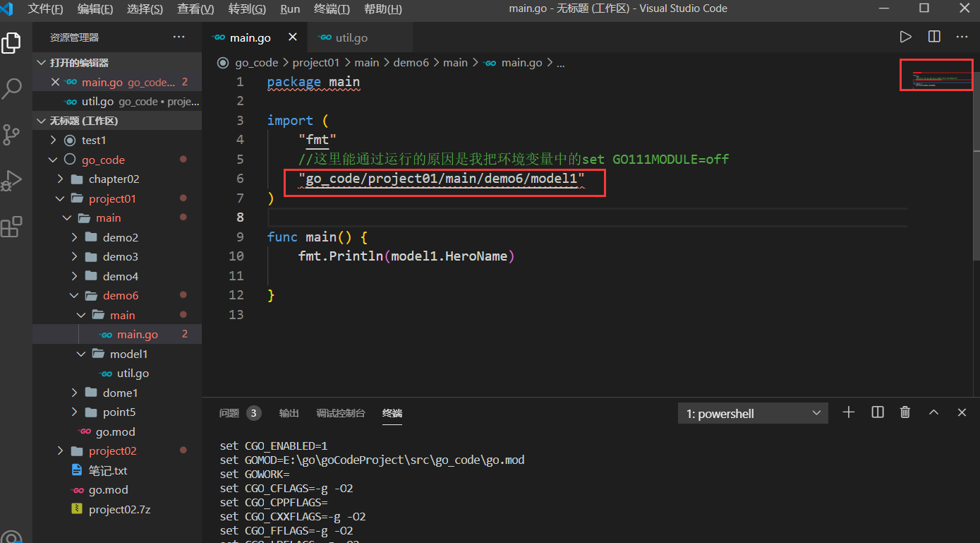The image size is (980, 543).
Task: Close the main.go editor tab
Action: (x=292, y=37)
